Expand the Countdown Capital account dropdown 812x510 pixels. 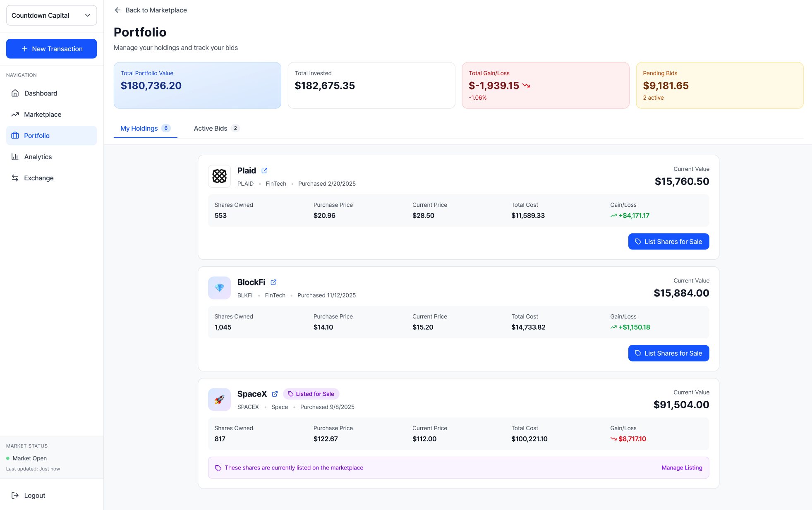51,15
